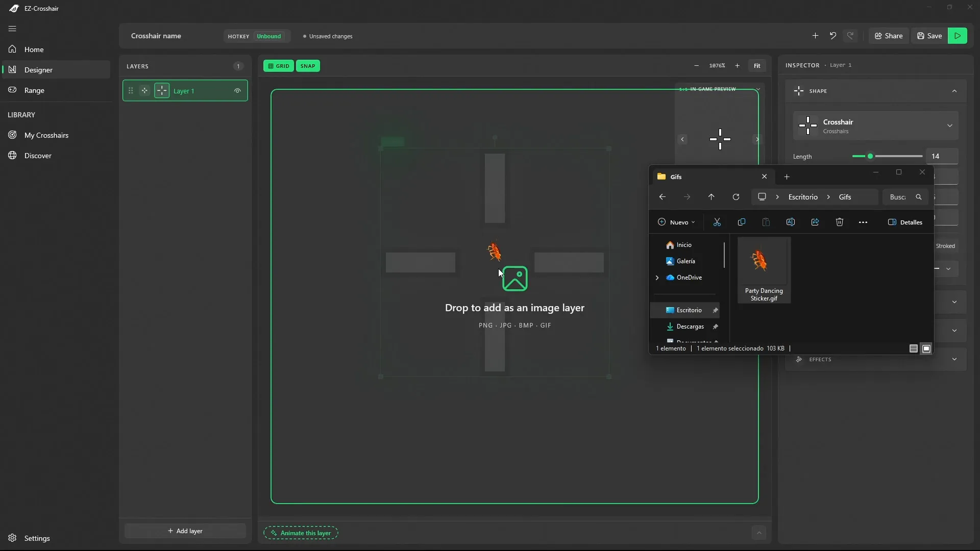Go back in File Explorer
The width and height of the screenshot is (980, 551).
pyautogui.click(x=662, y=197)
